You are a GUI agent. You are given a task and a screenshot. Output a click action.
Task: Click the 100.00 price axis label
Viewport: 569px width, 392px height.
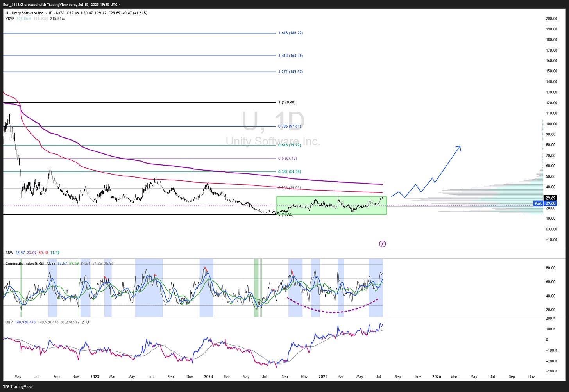(552, 124)
